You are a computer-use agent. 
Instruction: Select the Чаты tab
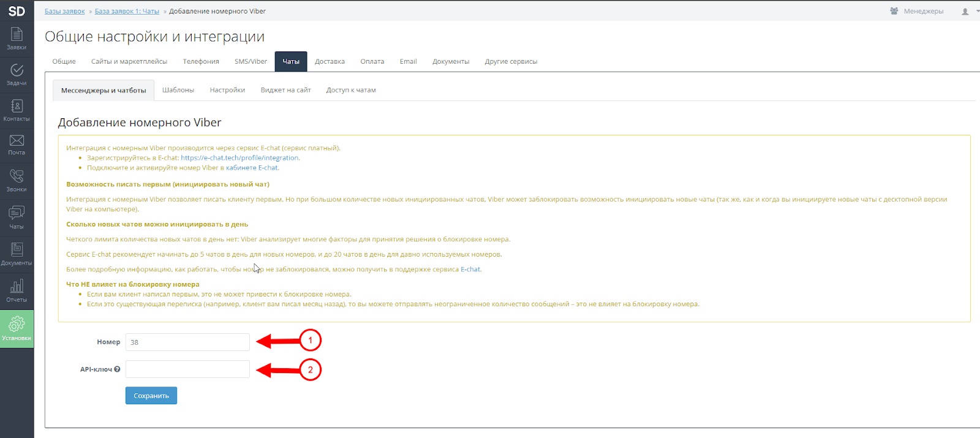291,61
